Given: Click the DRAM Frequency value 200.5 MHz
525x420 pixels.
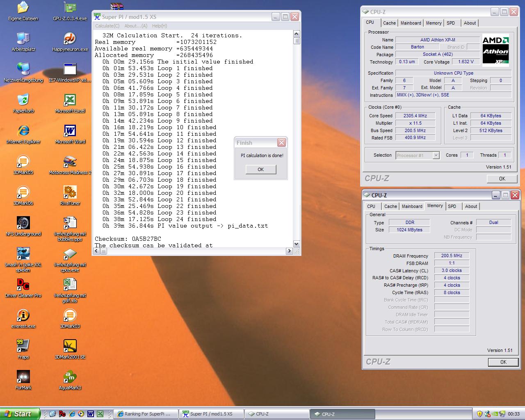Looking at the screenshot, I should (x=452, y=256).
